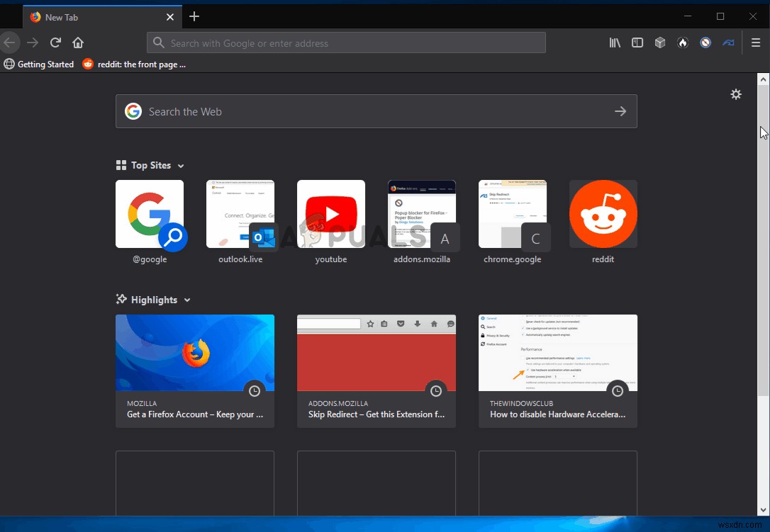770x532 pixels.
Task: Open the Getting Started bookmark
Action: (39, 64)
